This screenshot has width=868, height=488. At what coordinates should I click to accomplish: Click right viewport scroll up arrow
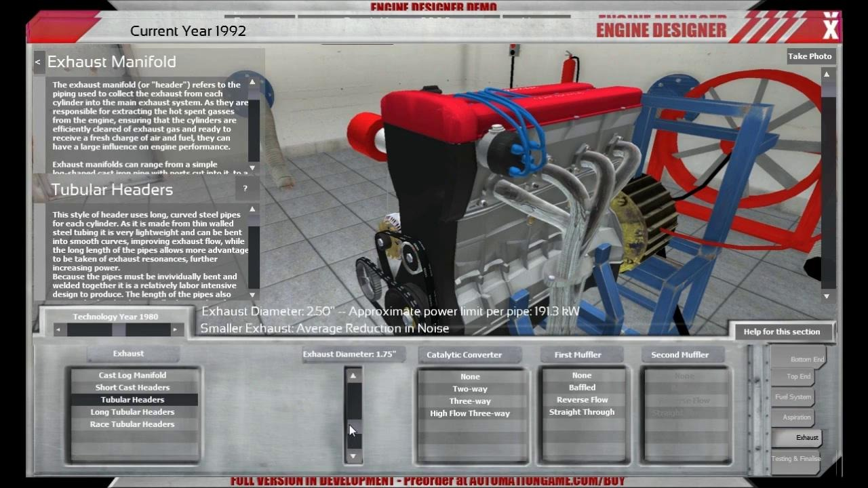pos(826,75)
